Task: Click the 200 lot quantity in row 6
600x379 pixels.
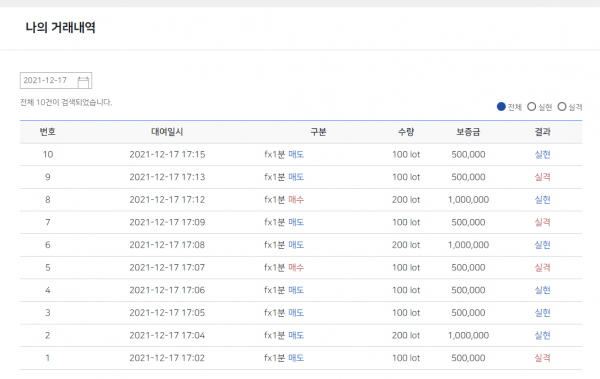Action: point(406,245)
